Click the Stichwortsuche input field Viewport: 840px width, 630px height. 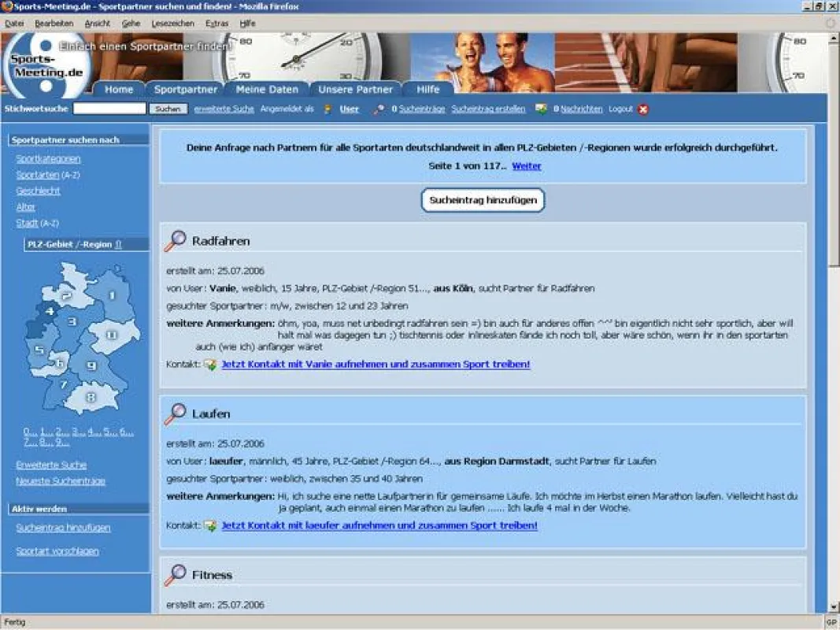tap(109, 109)
